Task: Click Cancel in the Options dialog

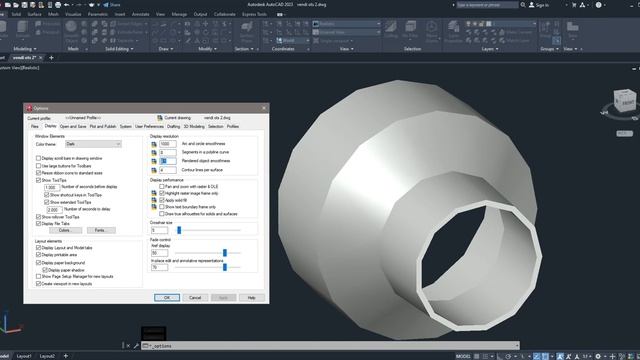Action: [x=195, y=298]
